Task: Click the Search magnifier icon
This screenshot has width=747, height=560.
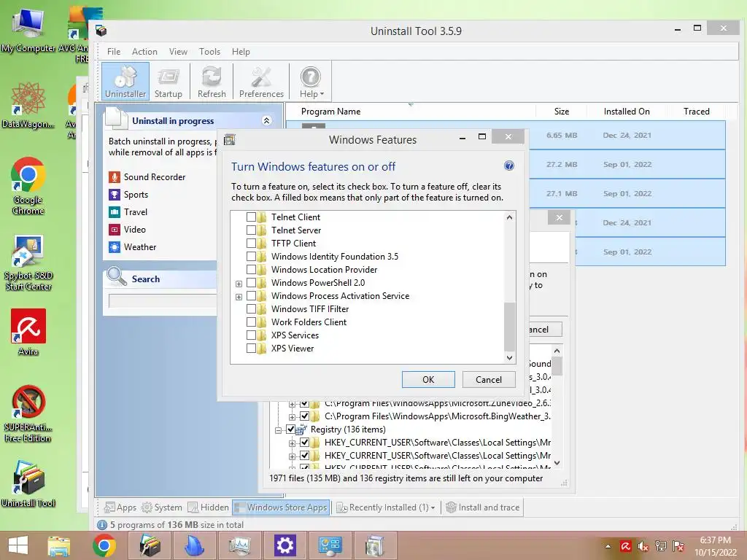Action: [116, 276]
